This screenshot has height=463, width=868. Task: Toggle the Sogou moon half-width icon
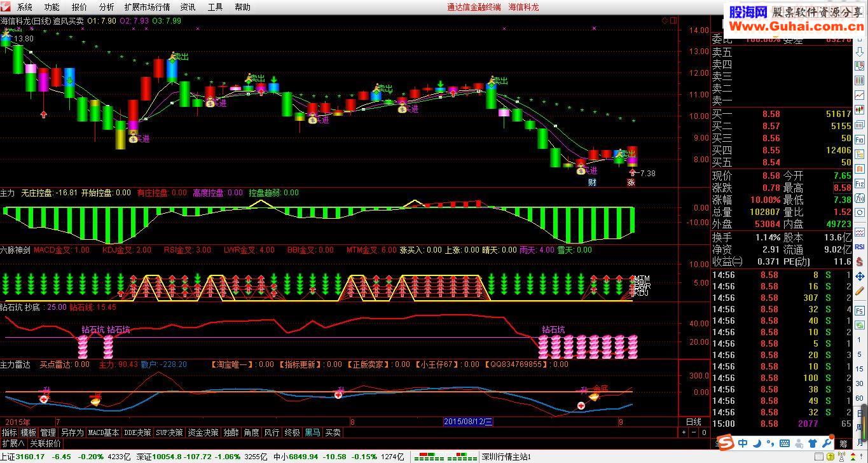pyautogui.click(x=757, y=443)
